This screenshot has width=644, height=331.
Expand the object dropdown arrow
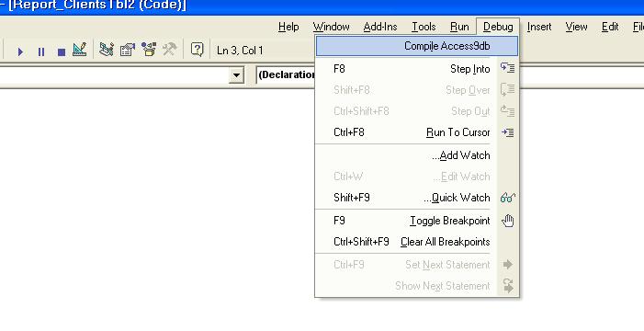pyautogui.click(x=237, y=75)
